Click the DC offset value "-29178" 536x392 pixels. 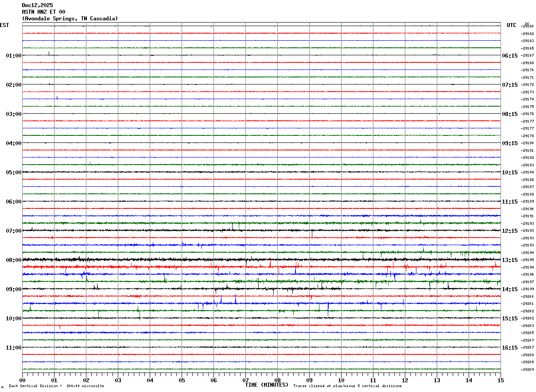(528, 136)
